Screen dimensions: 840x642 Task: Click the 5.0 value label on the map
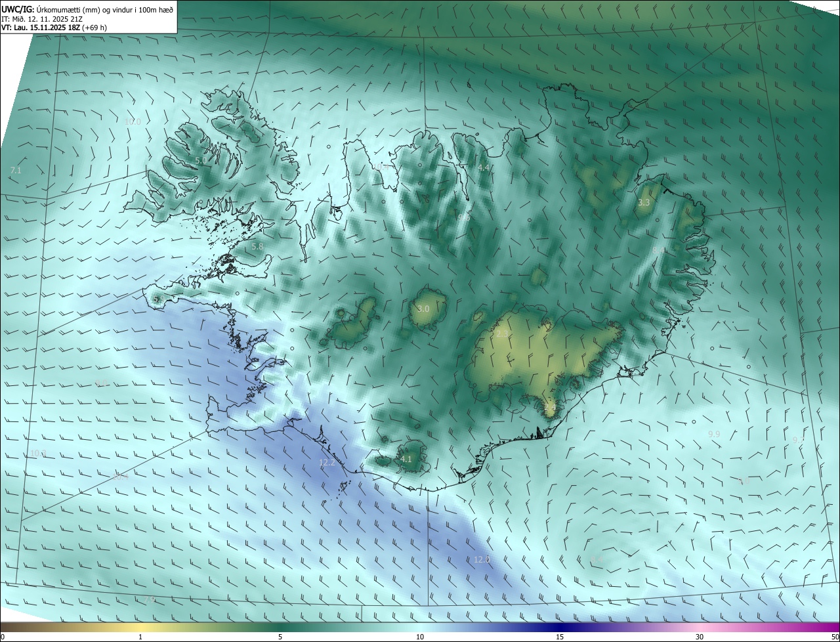click(x=201, y=160)
